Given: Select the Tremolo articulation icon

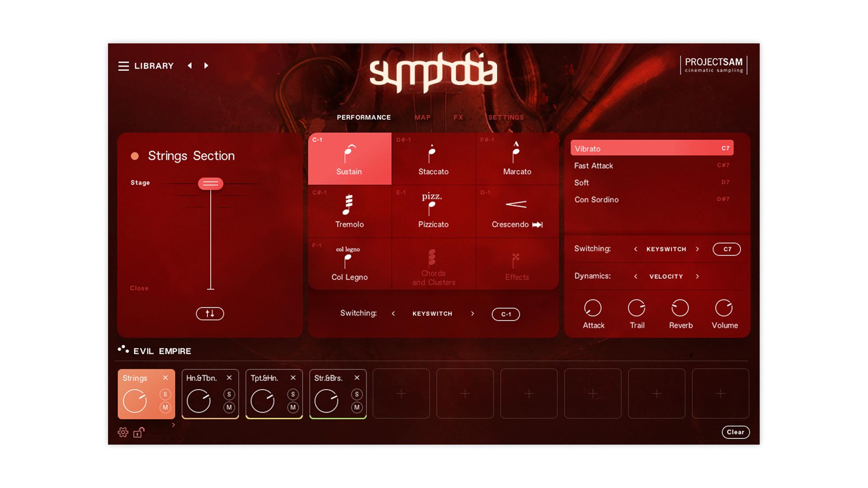Looking at the screenshot, I should coord(348,205).
